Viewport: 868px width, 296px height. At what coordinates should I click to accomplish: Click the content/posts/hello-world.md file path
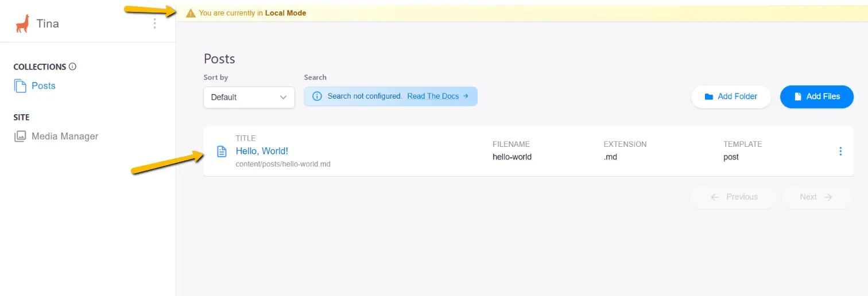point(283,164)
